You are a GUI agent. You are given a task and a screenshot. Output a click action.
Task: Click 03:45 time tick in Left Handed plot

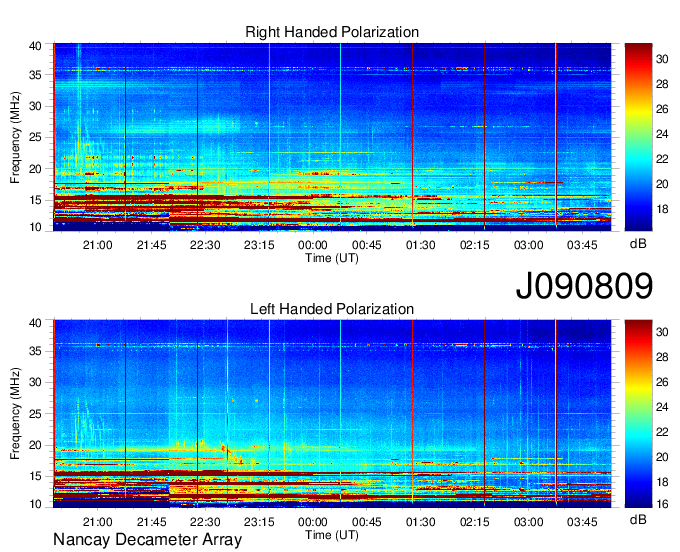(582, 522)
